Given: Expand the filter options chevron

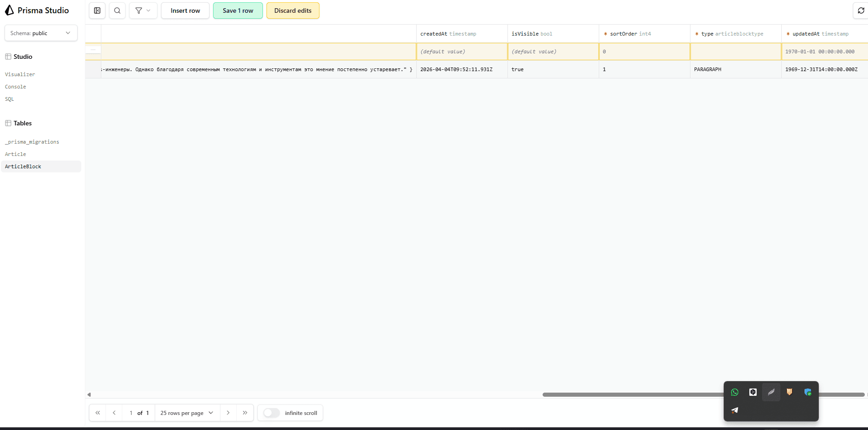Looking at the screenshot, I should (x=149, y=10).
